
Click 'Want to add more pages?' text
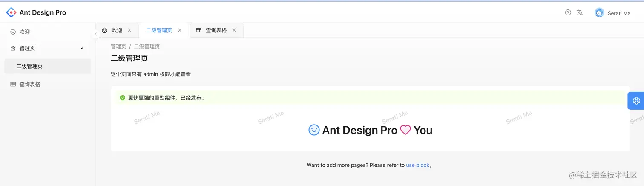point(337,165)
